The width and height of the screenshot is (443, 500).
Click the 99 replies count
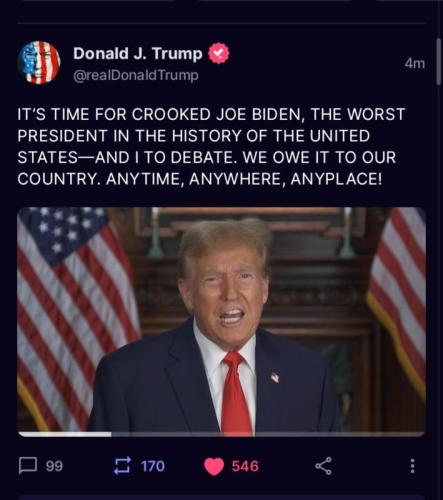click(x=54, y=466)
